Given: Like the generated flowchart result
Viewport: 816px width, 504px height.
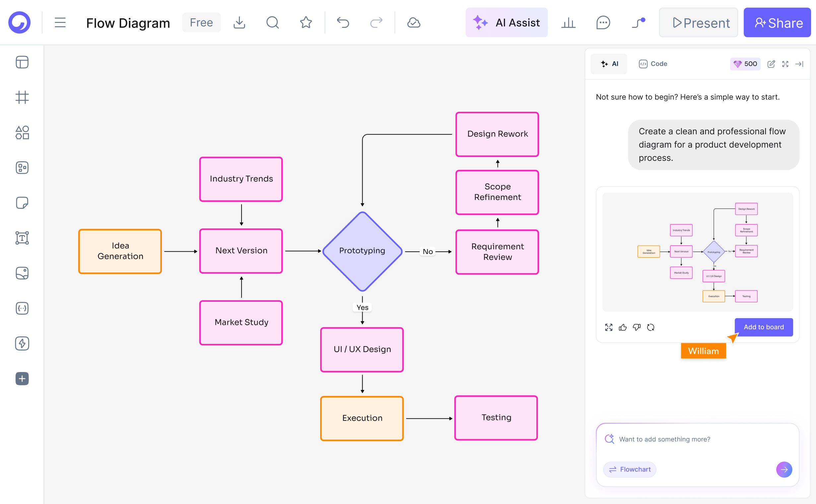Looking at the screenshot, I should coord(623,327).
